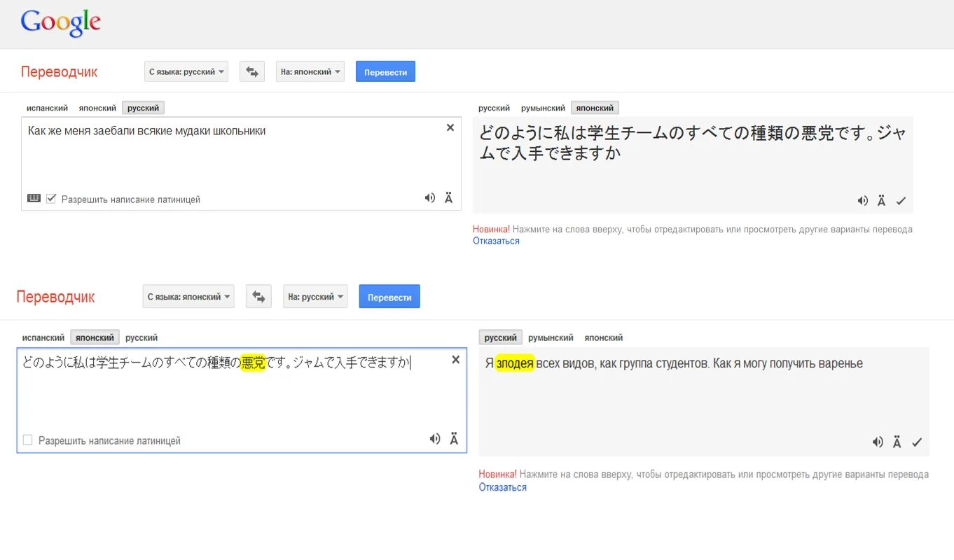This screenshot has height=560, width=954.
Task: Open 'На: японский' dropdown
Action: (x=310, y=71)
